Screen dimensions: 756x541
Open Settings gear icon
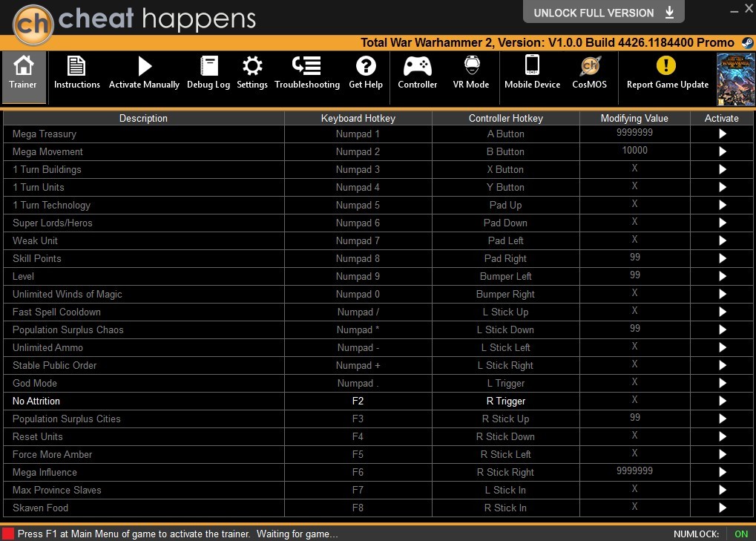click(252, 65)
